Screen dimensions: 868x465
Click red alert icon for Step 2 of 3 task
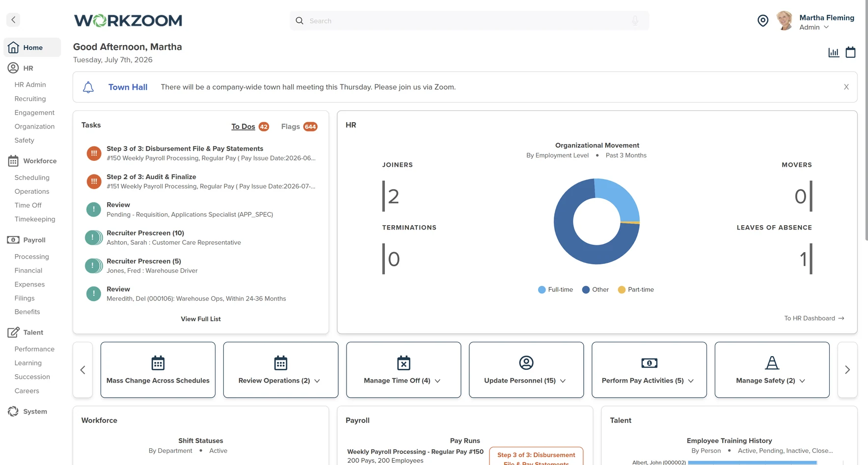click(x=94, y=181)
